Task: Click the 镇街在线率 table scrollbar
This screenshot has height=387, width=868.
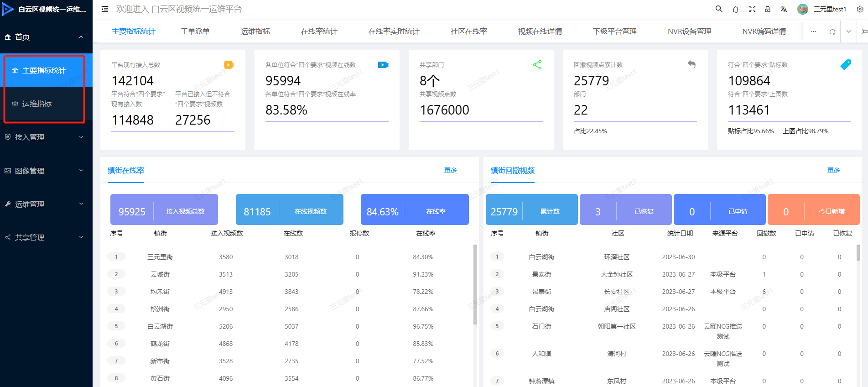Action: point(475,284)
